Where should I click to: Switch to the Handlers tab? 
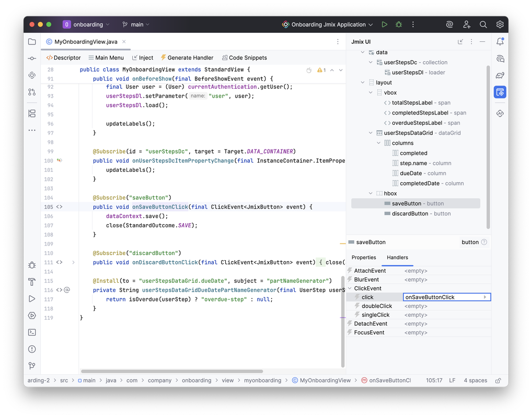coord(397,258)
